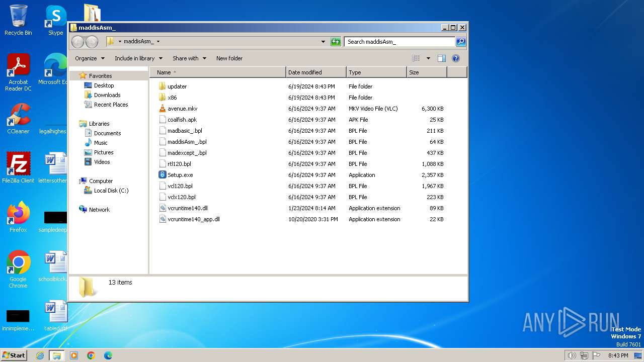Select the vcl120.bpl file name
The width and height of the screenshot is (644, 362).
click(x=180, y=186)
